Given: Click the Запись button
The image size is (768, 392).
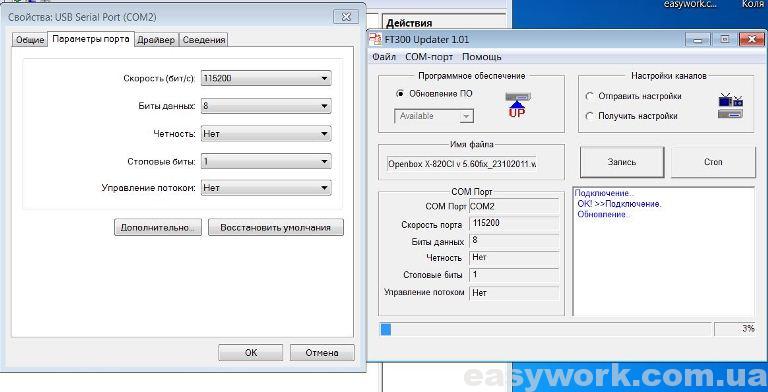Looking at the screenshot, I should point(622,162).
